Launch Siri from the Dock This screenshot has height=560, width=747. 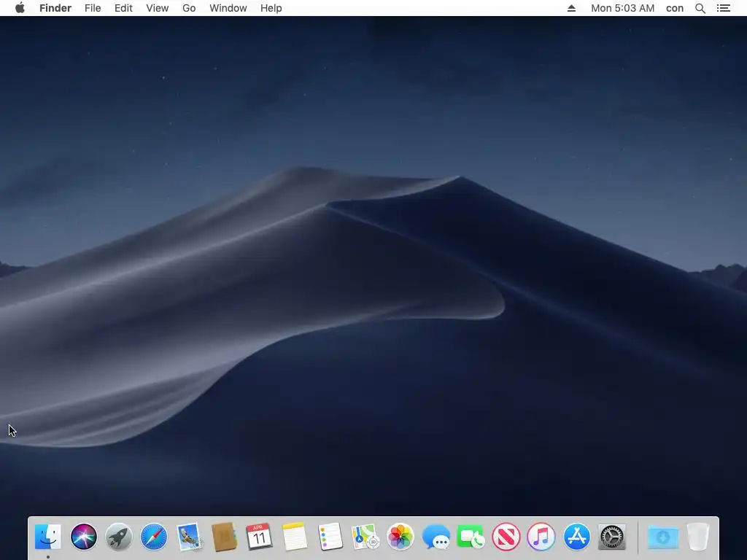83,537
